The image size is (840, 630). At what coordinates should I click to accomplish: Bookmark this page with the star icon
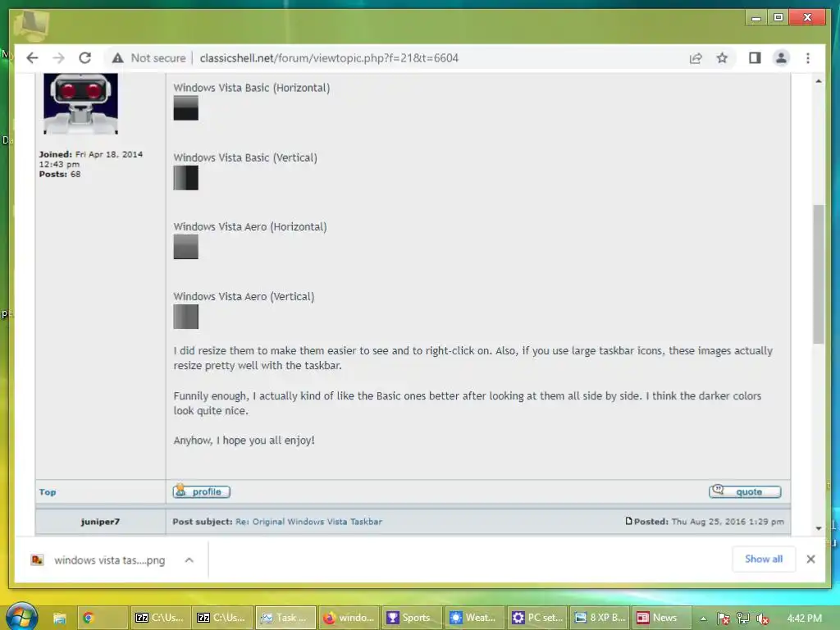click(x=722, y=58)
